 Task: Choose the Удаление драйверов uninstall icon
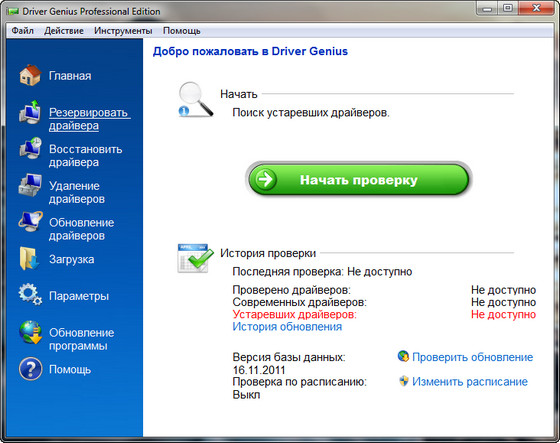coord(30,185)
